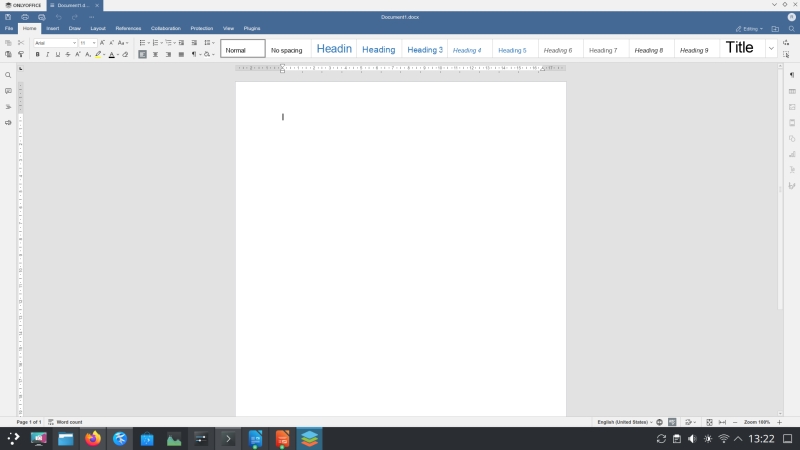Click the yellow highlight color button
Image resolution: width=800 pixels, height=450 pixels.
98,54
